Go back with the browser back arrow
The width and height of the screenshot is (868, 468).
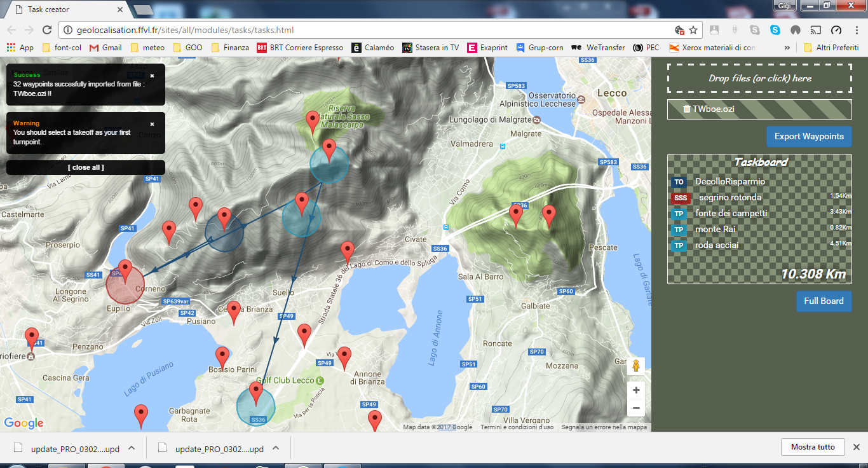11,30
